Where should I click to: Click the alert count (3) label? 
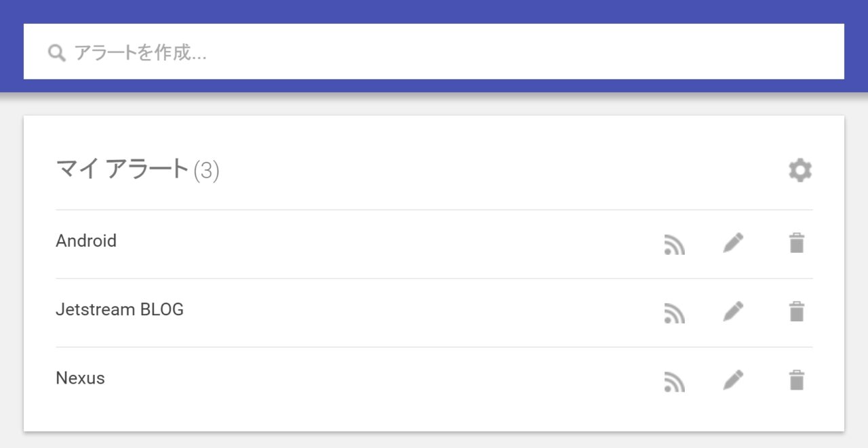(x=206, y=171)
